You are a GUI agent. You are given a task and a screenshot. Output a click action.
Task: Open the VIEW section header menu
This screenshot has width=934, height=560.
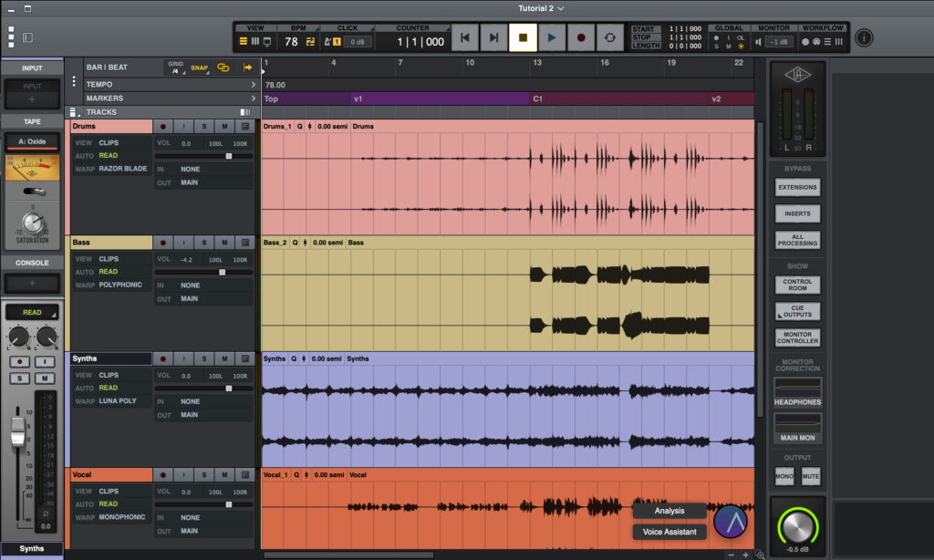click(255, 28)
